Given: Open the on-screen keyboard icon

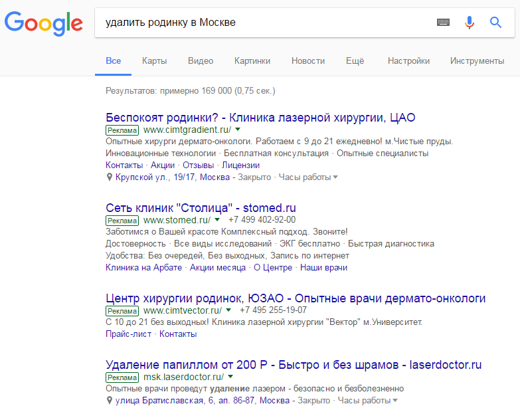Looking at the screenshot, I should tap(443, 23).
